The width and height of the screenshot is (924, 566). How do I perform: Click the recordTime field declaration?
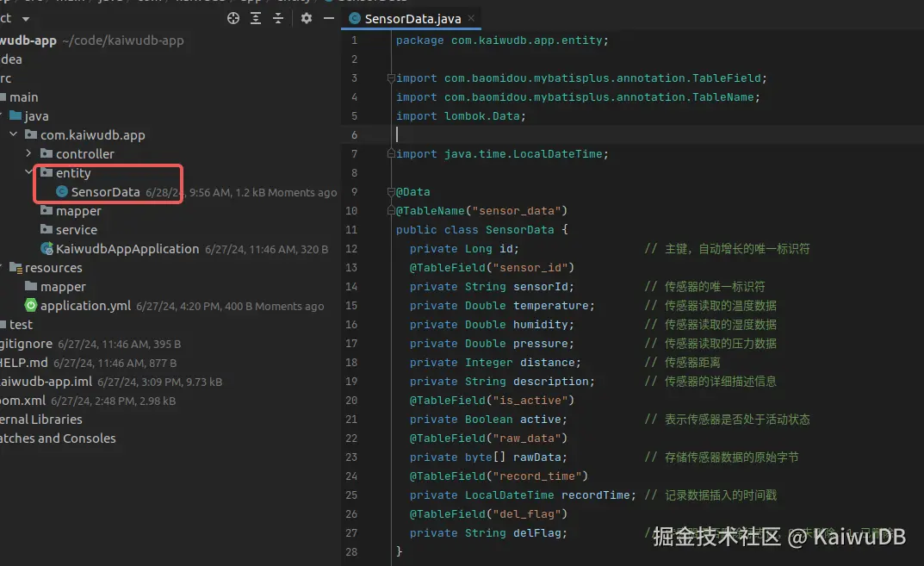tap(524, 495)
